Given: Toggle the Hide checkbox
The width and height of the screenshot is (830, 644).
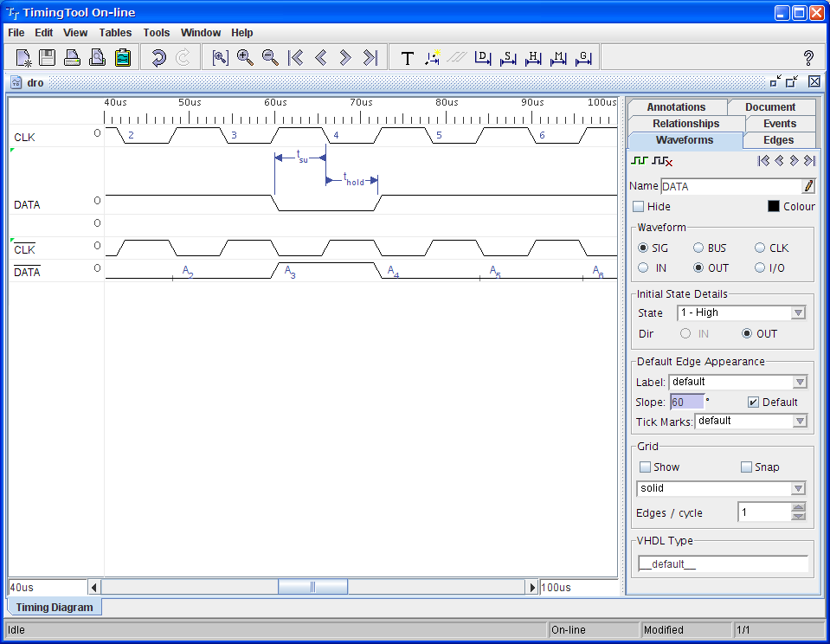Looking at the screenshot, I should tap(639, 207).
